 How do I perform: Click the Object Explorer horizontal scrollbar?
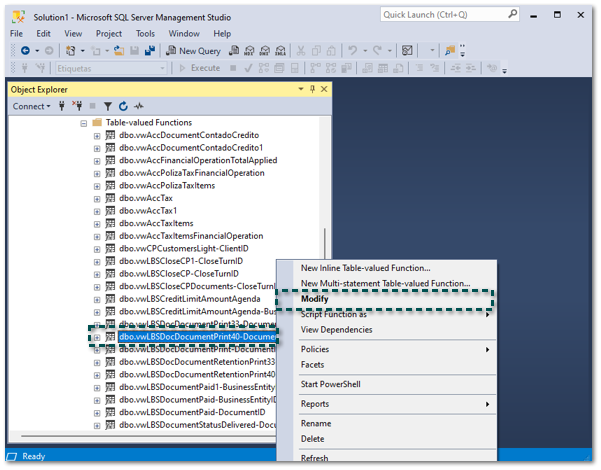pyautogui.click(x=149, y=436)
